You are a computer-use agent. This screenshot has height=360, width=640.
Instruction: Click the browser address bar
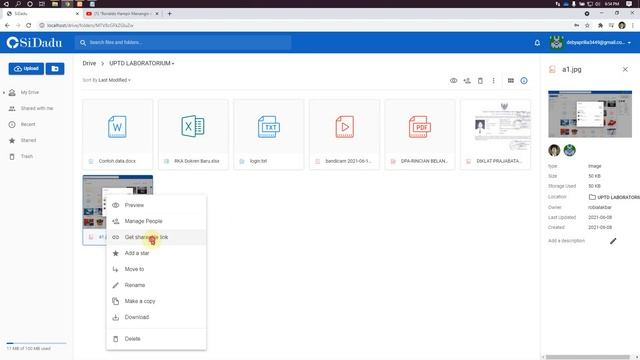[302, 25]
